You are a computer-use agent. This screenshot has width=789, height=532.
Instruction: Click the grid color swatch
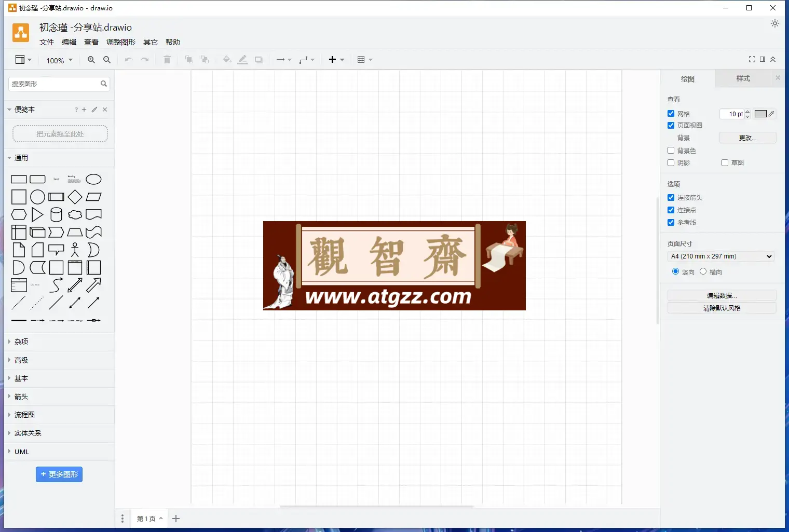tap(760, 114)
